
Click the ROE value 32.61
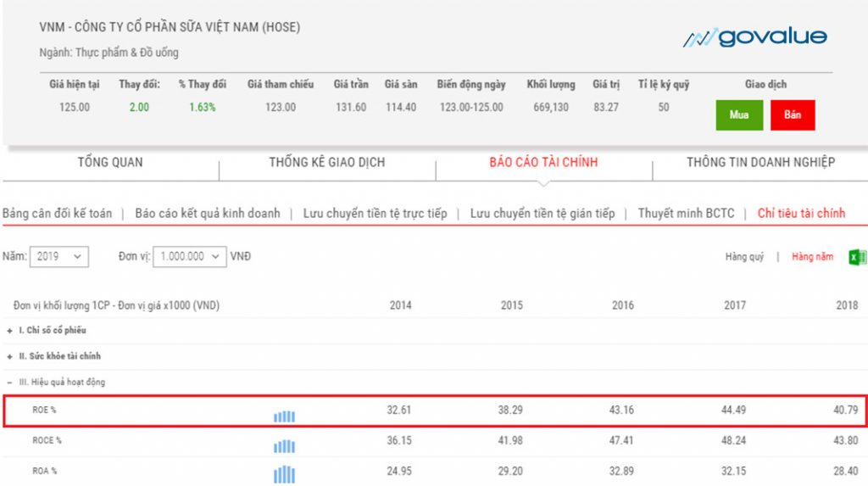(399, 410)
